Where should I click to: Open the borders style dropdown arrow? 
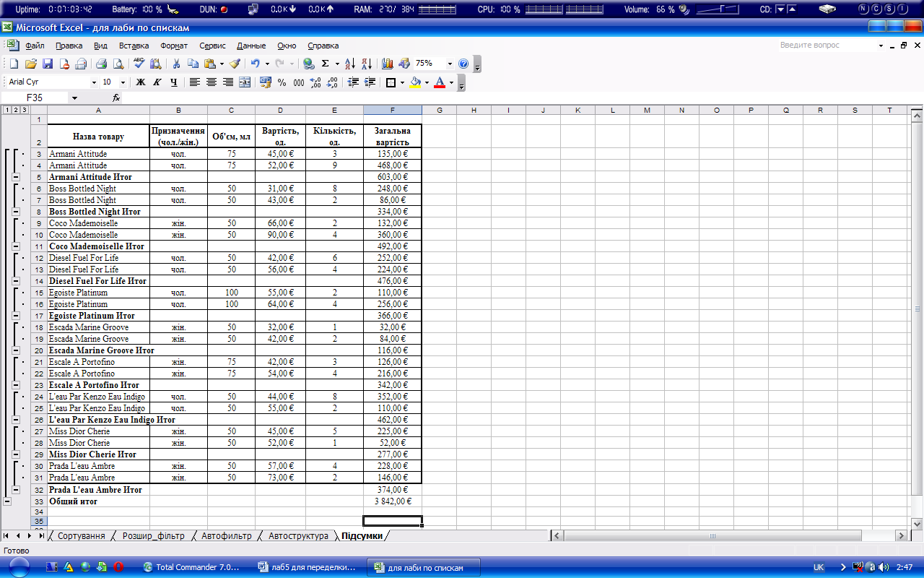point(402,82)
